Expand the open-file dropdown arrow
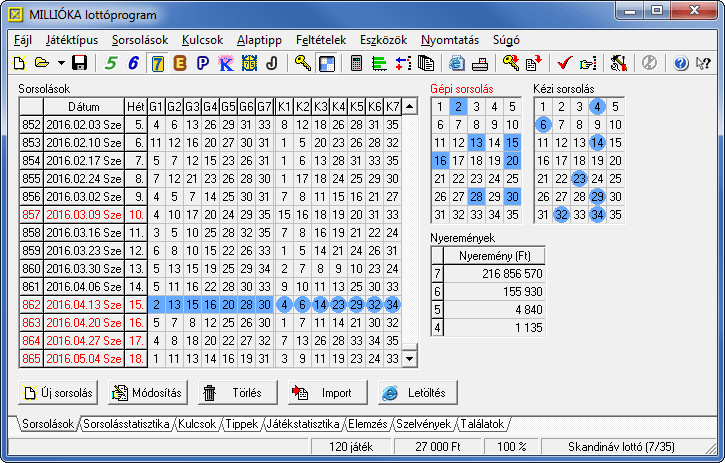This screenshot has height=463, width=725. pyautogui.click(x=61, y=63)
